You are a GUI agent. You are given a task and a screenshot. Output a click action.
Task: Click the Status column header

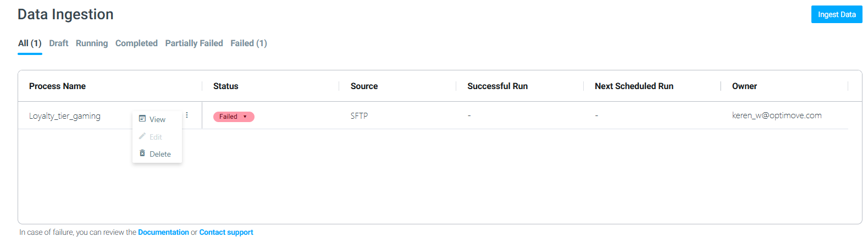pos(226,86)
